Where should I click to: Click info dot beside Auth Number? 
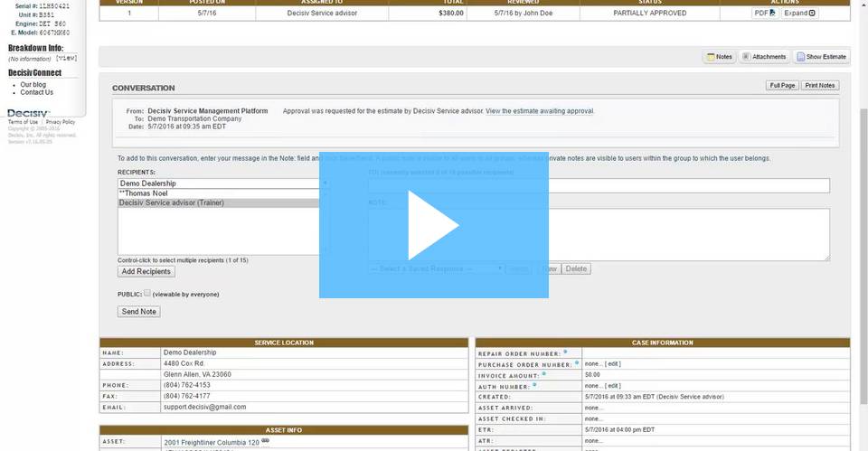(534, 385)
